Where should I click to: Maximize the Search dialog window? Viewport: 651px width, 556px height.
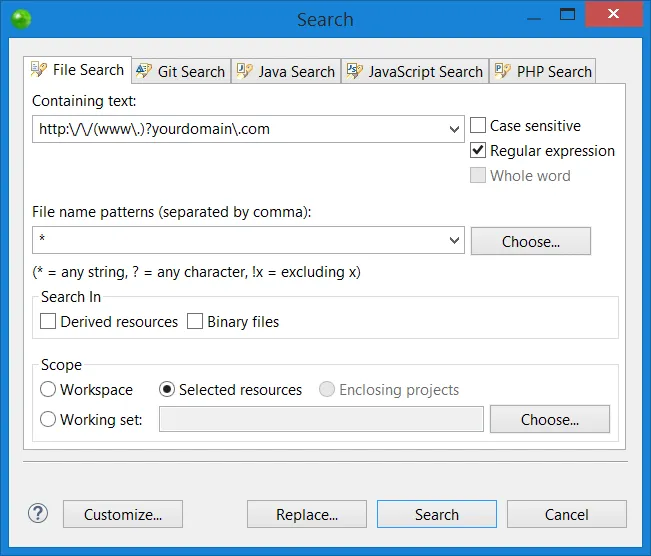[567, 15]
